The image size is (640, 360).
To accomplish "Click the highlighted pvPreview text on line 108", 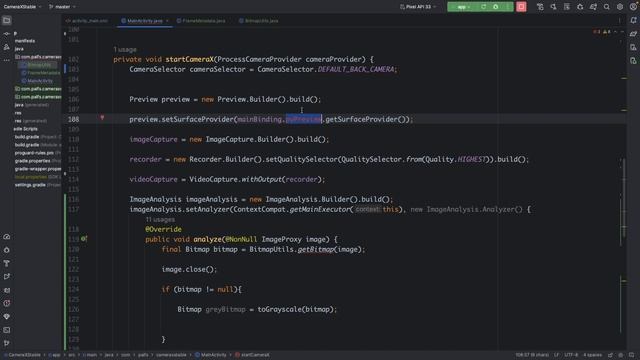I will 304,119.
